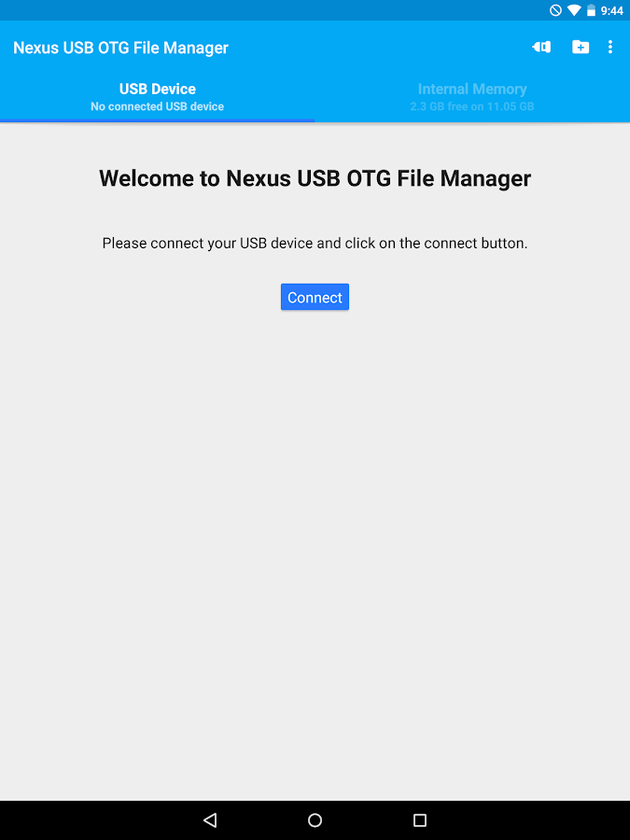Viewport: 630px width, 840px height.
Task: Tap the battery indicator in the status bar
Action: [591, 10]
